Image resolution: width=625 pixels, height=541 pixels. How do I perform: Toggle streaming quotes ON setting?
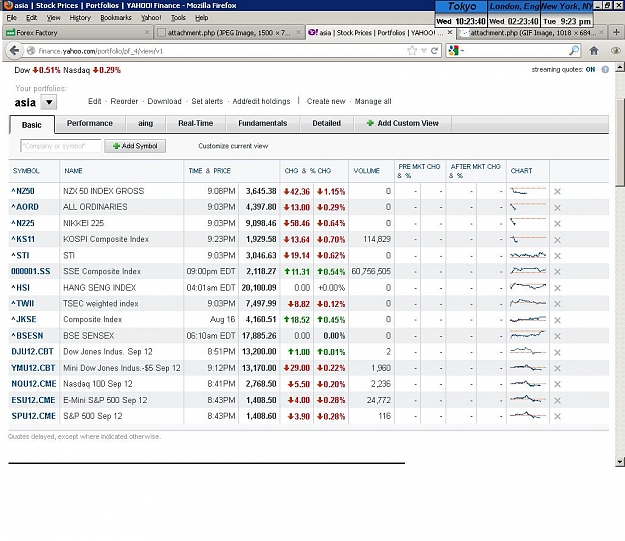(x=590, y=69)
